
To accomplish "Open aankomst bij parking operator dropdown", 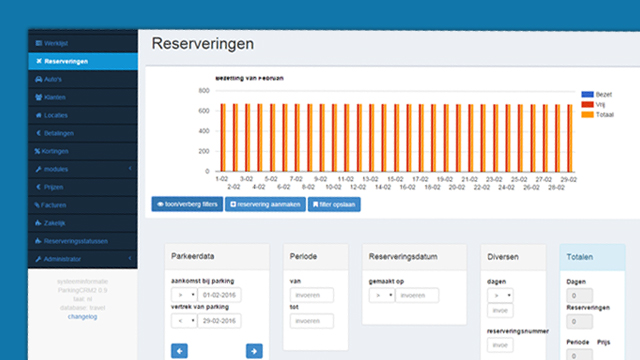I will pos(184,295).
